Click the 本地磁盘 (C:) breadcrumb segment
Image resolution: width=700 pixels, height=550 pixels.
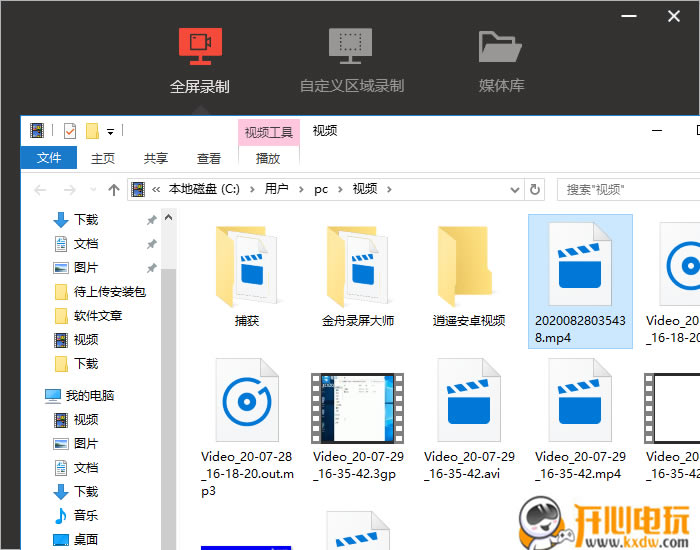[x=204, y=189]
